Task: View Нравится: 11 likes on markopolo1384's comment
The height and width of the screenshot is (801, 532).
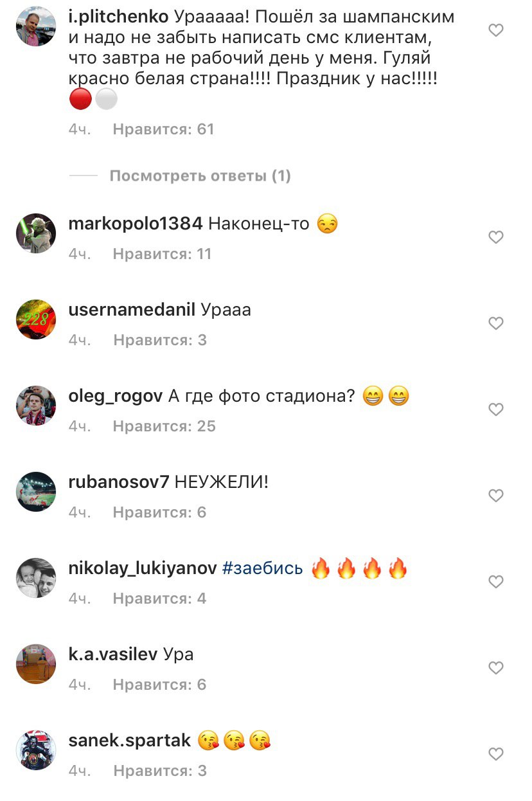Action: 162,254
